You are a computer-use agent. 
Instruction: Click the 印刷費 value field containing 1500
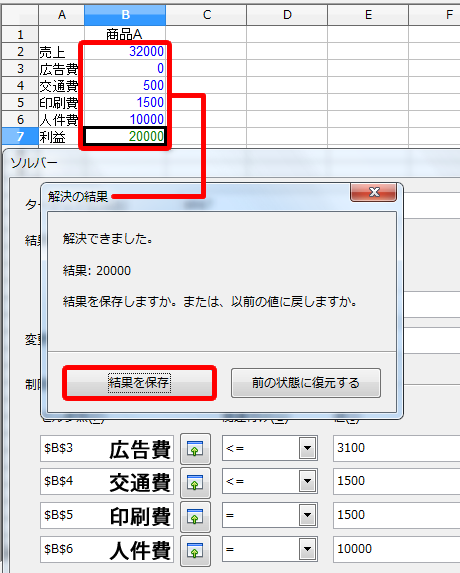coord(396,515)
